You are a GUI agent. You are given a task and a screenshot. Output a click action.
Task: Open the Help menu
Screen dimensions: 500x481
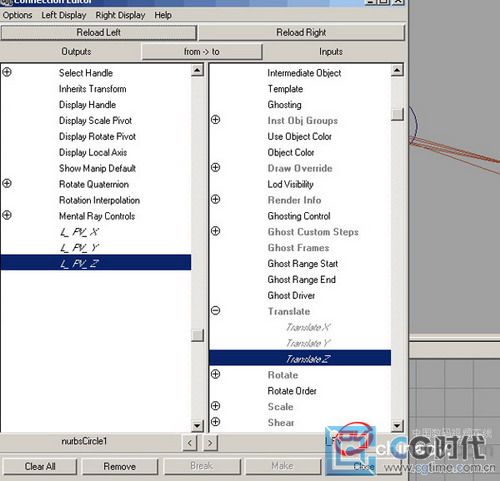click(x=163, y=15)
